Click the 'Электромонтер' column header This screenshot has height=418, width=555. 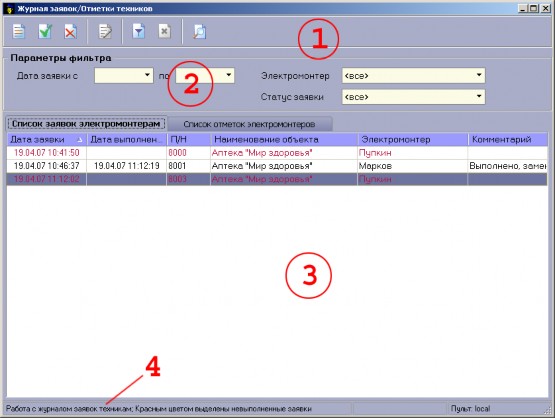[412, 139]
